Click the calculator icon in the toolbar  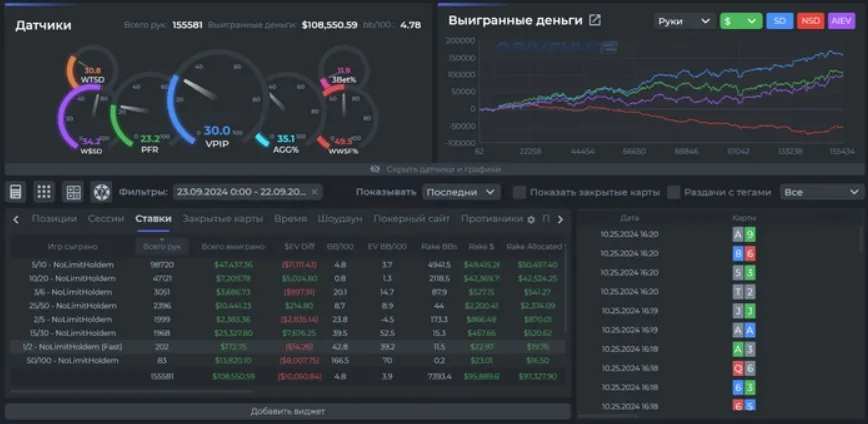point(16,192)
